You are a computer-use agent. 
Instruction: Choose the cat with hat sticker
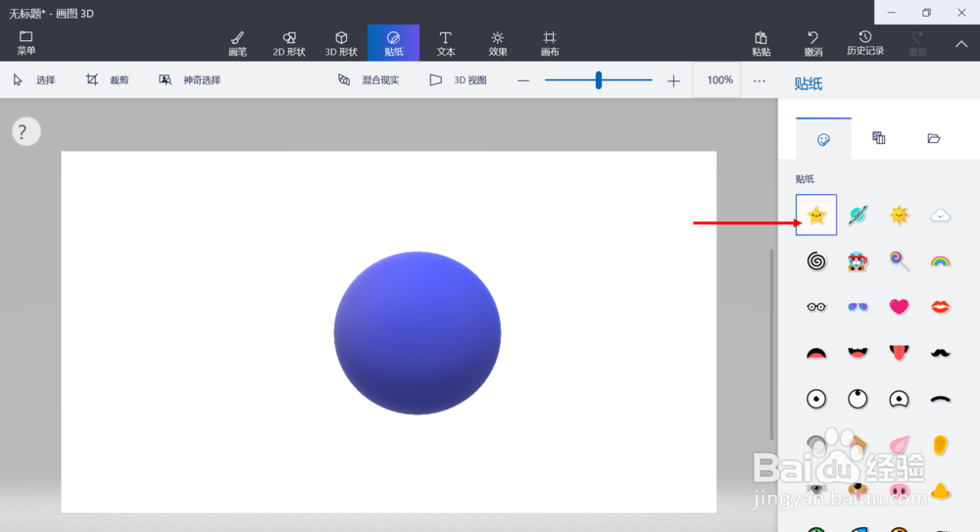click(x=857, y=262)
